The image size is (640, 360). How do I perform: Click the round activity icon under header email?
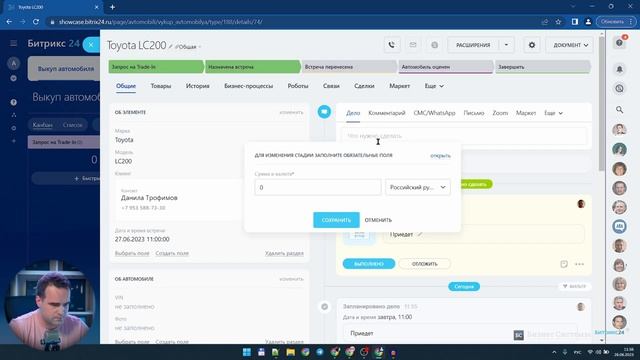[x=434, y=45]
